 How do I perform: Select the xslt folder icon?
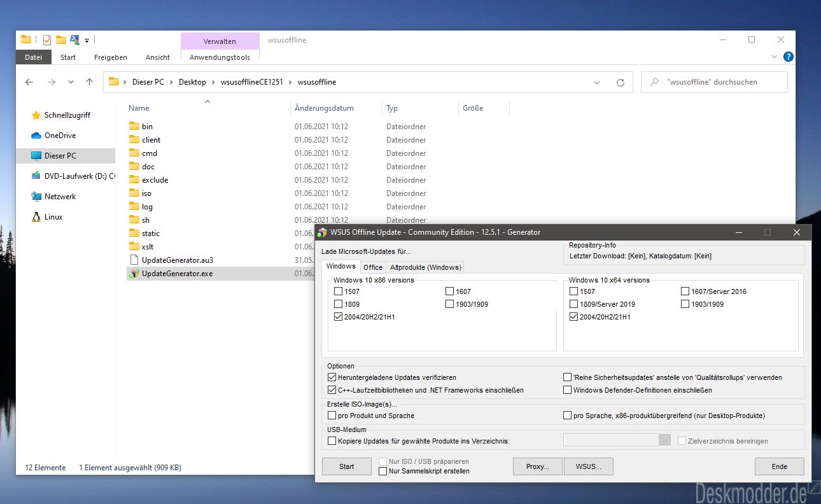point(134,246)
